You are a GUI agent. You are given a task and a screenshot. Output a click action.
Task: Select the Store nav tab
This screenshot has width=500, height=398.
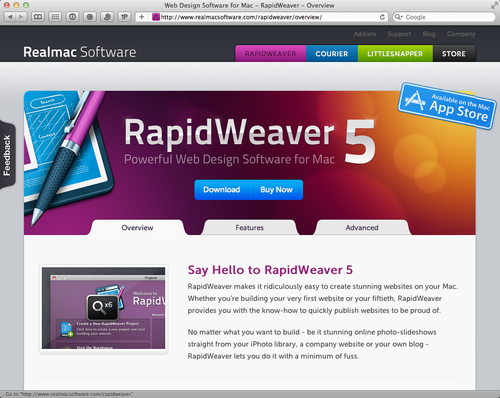click(x=454, y=54)
